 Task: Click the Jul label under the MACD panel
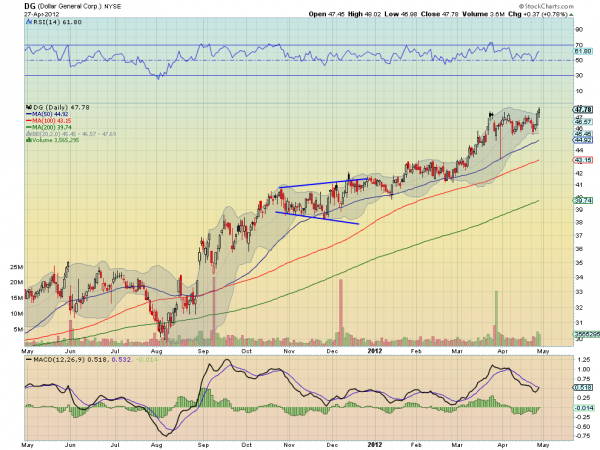[x=115, y=445]
